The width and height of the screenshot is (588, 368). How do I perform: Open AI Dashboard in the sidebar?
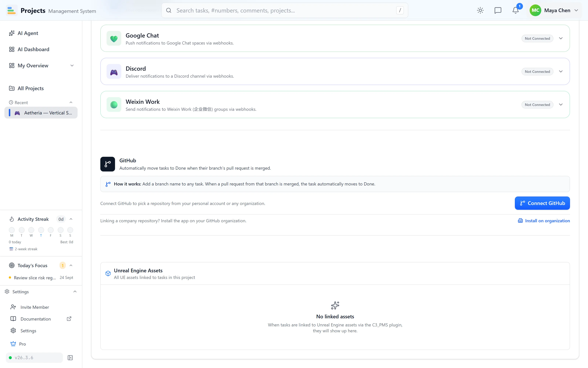(x=41, y=49)
